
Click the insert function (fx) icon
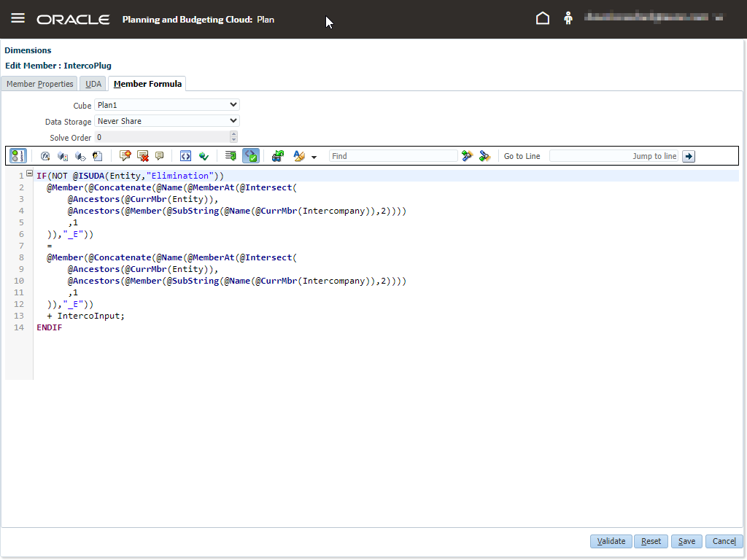point(45,156)
